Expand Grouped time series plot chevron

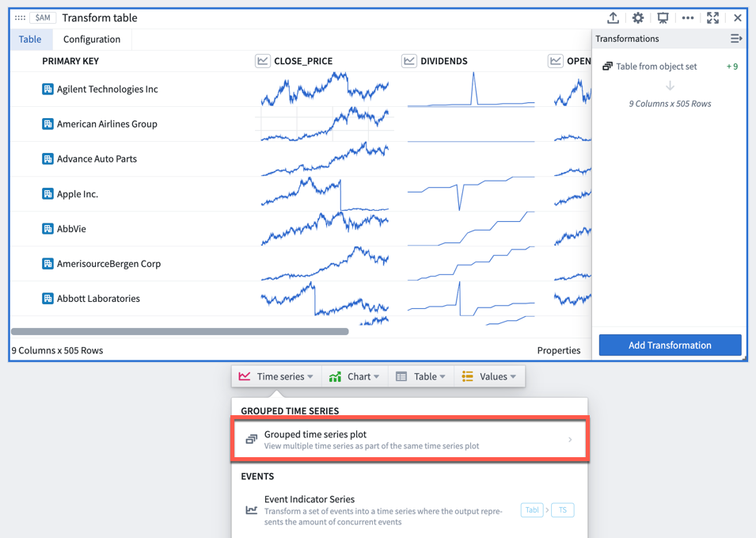coord(570,439)
